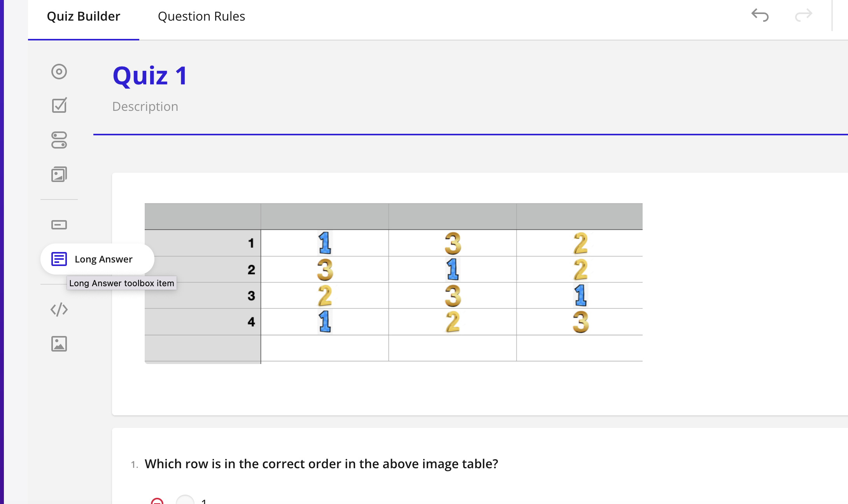Screen dimensions: 848x504
Task: Choose the Image Picker toolbox icon
Action: click(59, 174)
